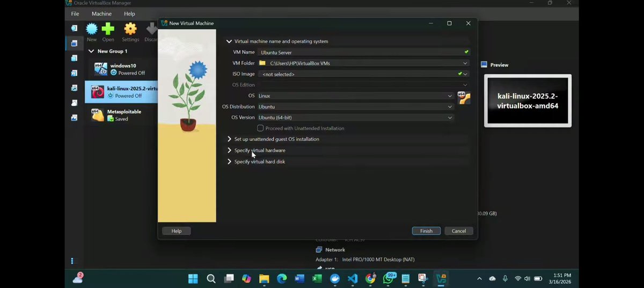Image resolution: width=644 pixels, height=288 pixels.
Task: Collapse the New Group 1 tree
Action: point(91,51)
